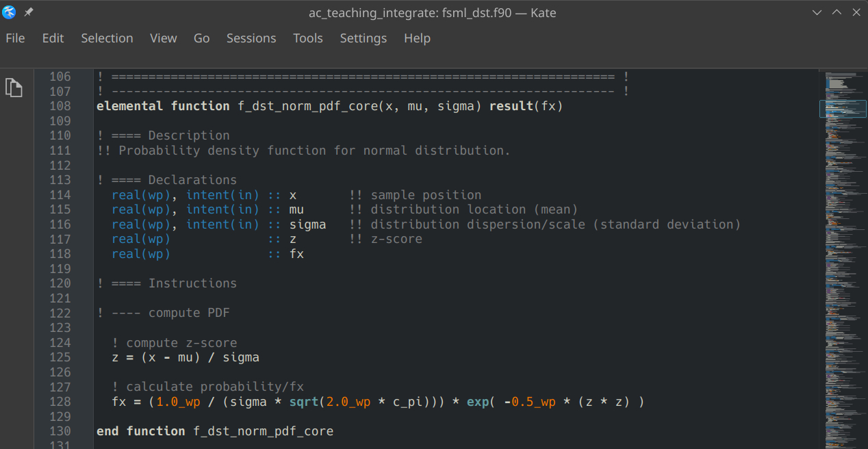Click "end function" on line 130
This screenshot has height=449, width=868.
[x=142, y=431]
